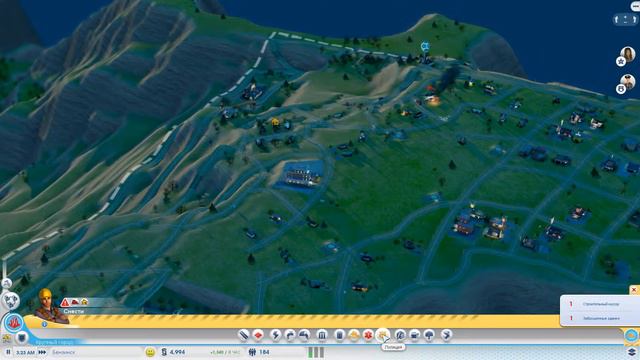640x360 pixels.
Task: Open the Education menu icon
Action: (400, 336)
